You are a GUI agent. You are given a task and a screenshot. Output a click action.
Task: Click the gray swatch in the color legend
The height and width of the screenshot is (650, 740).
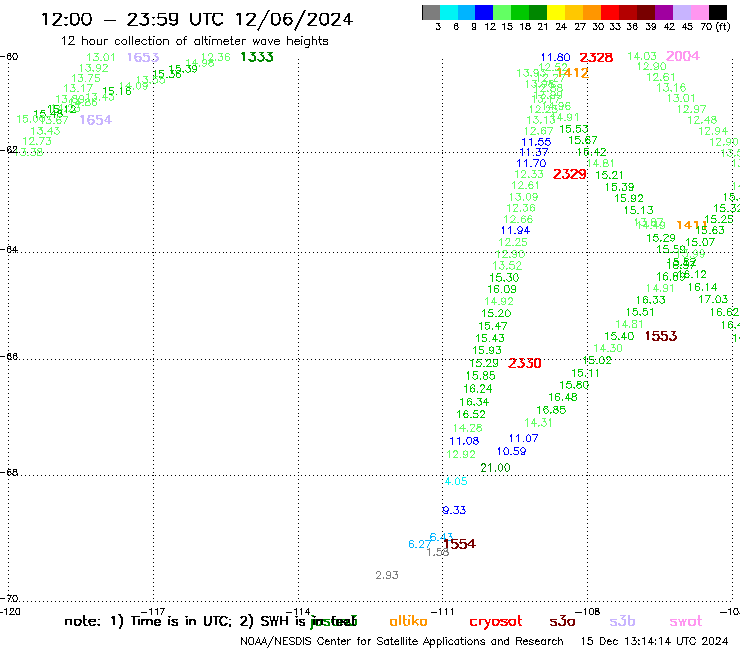pyautogui.click(x=431, y=12)
